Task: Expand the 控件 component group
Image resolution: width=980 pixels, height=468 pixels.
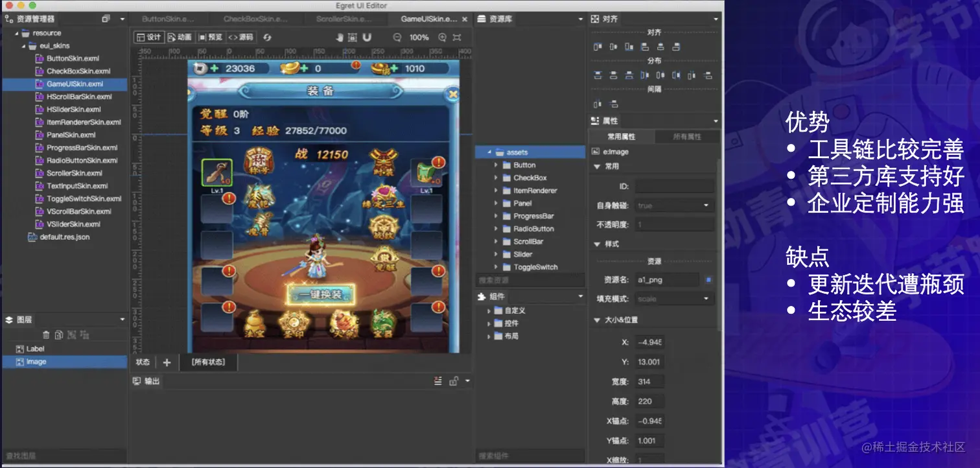Action: pos(489,323)
